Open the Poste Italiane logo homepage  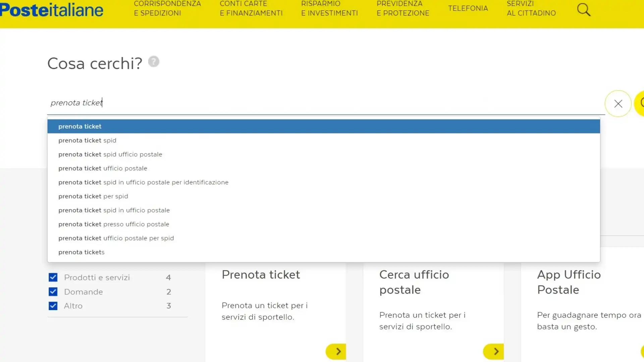click(x=52, y=9)
